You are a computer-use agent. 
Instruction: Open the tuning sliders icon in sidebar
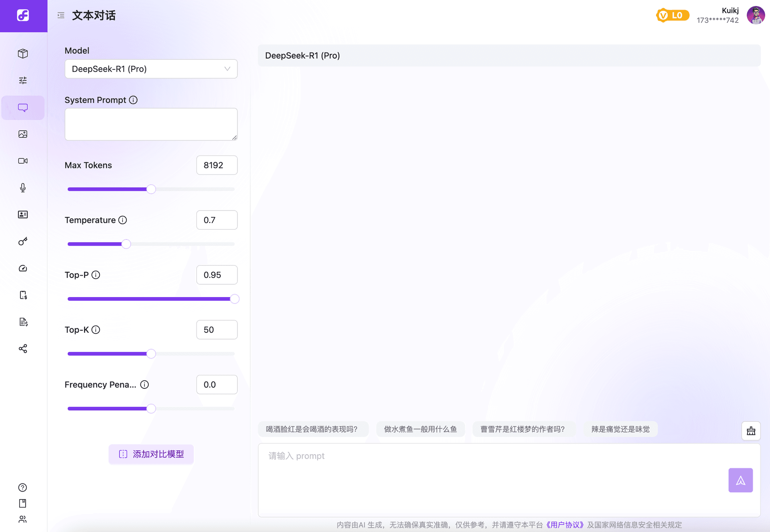coord(23,80)
